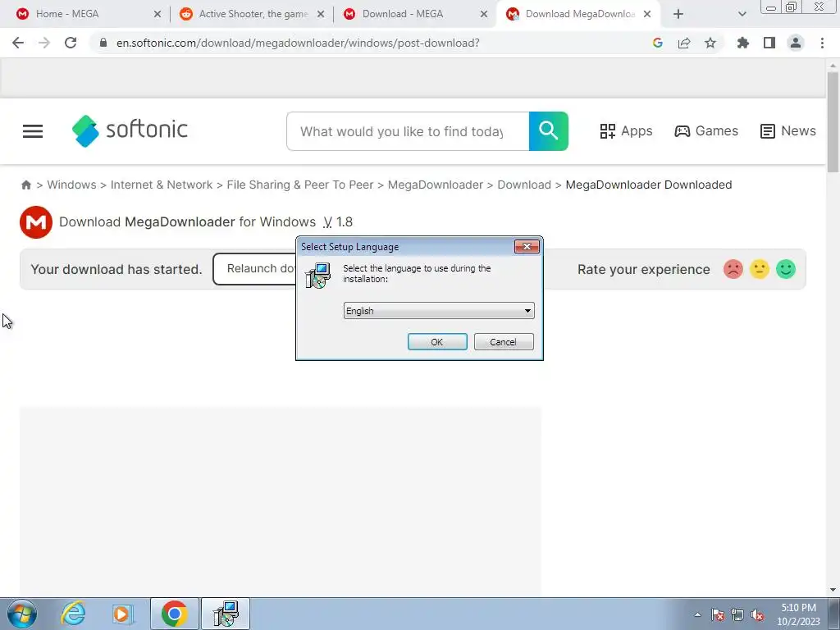Launch Internet Explorer from taskbar
This screenshot has width=840, height=630.
point(73,614)
